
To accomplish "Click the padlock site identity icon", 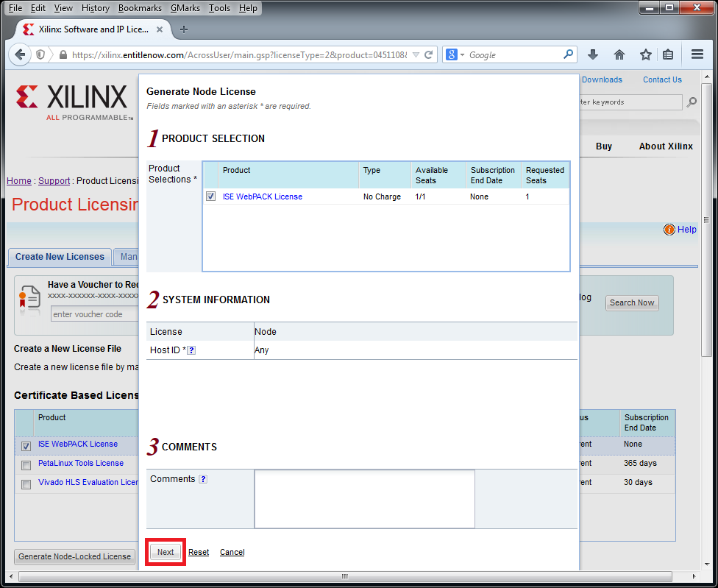I will pos(63,55).
